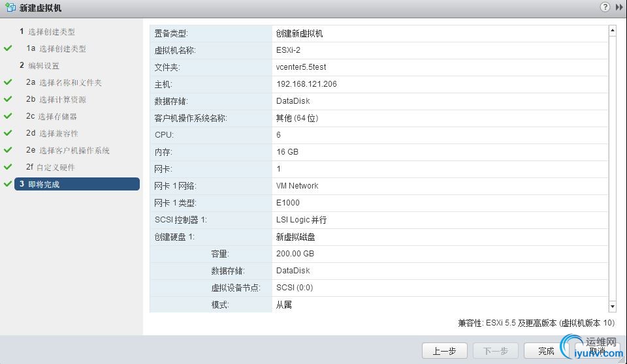The image size is (627, 364).
Task: Click the host value 192.168.121.206
Action: tap(307, 84)
